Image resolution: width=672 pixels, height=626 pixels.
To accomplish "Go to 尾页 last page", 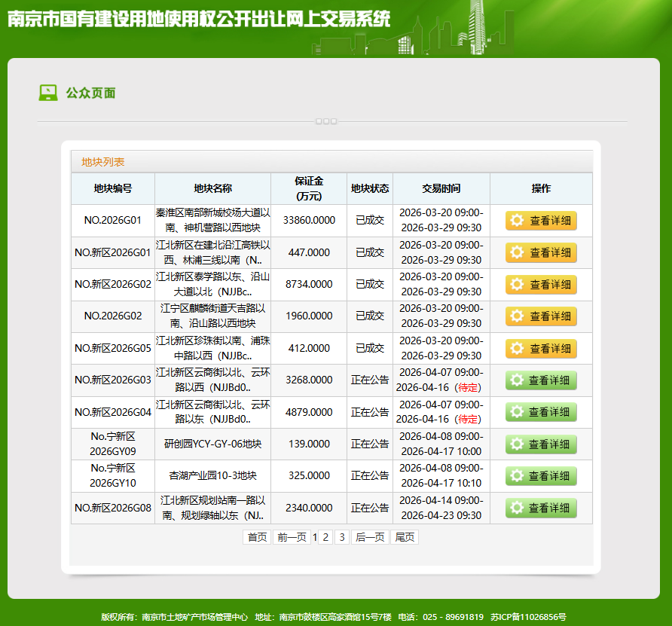I will click(x=405, y=537).
